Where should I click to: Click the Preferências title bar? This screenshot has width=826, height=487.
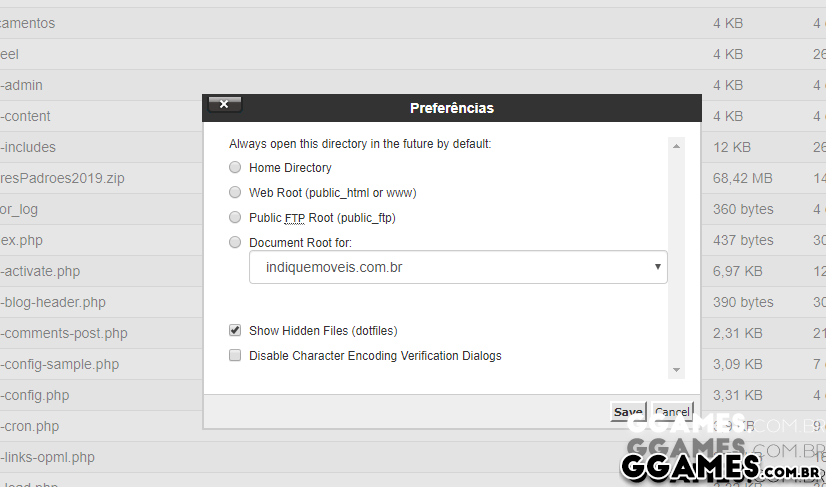pos(451,108)
